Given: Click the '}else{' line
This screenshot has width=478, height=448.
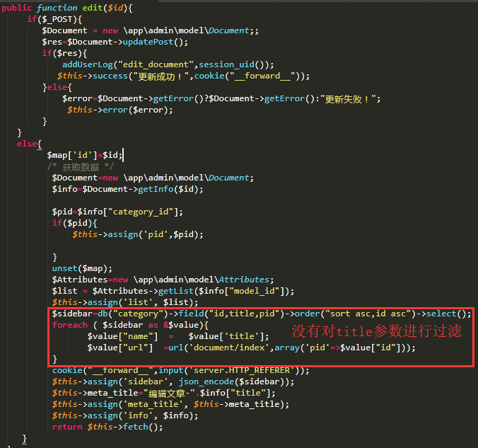Looking at the screenshot, I should [57, 87].
